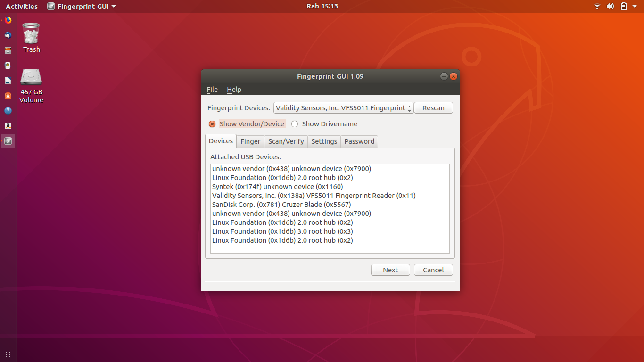644x362 pixels.
Task: Click the Next button
Action: pos(390,270)
